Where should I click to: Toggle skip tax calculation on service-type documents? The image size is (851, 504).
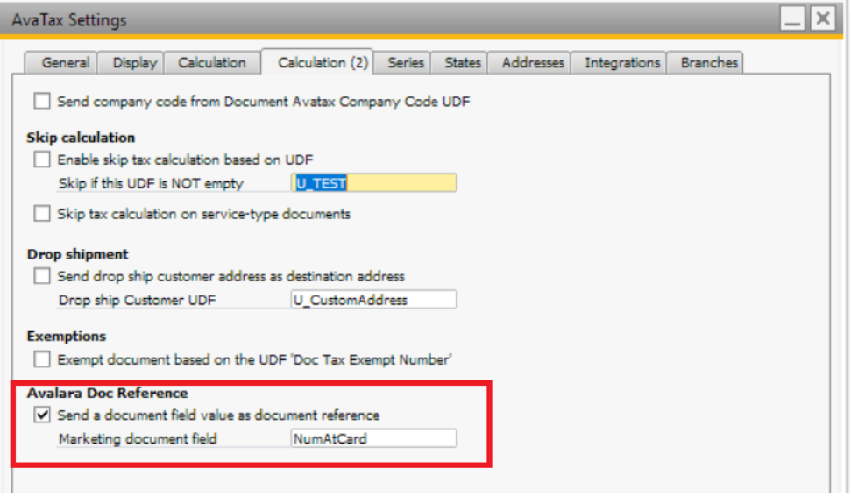42,213
